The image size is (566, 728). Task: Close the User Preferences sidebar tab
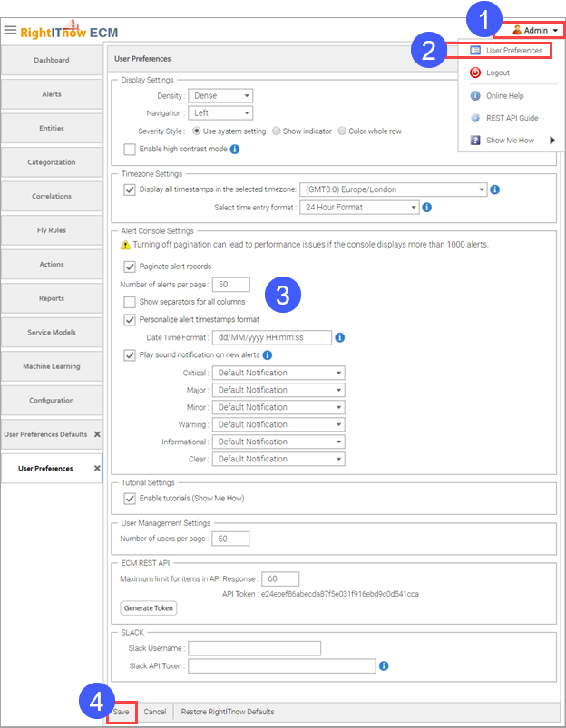(97, 468)
